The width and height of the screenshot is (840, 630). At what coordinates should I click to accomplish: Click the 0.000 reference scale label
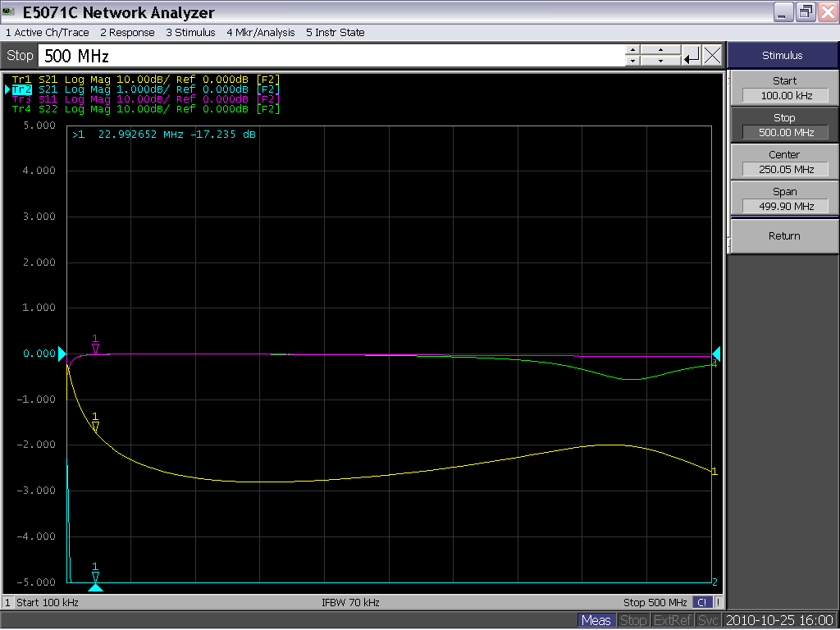(39, 354)
